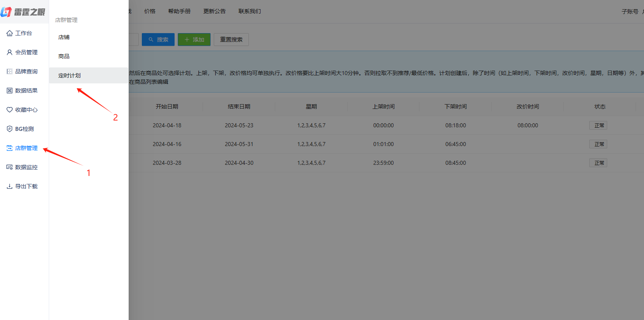Click the 雷霆之眼 logo
The height and width of the screenshot is (320, 644).
[x=23, y=12]
